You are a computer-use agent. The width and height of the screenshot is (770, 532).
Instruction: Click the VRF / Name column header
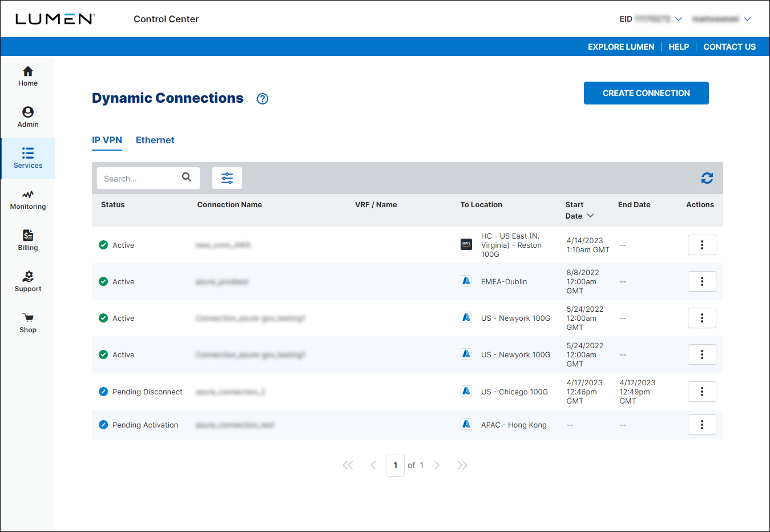pos(376,204)
